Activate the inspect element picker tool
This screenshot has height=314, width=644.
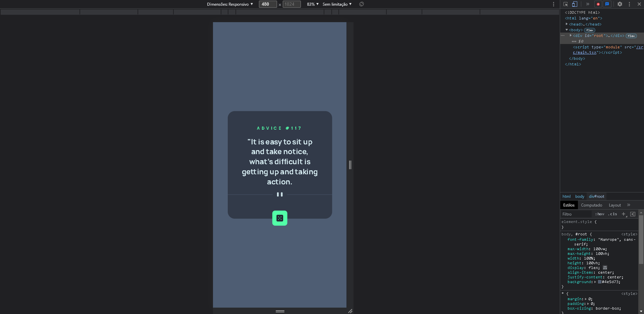tap(566, 4)
